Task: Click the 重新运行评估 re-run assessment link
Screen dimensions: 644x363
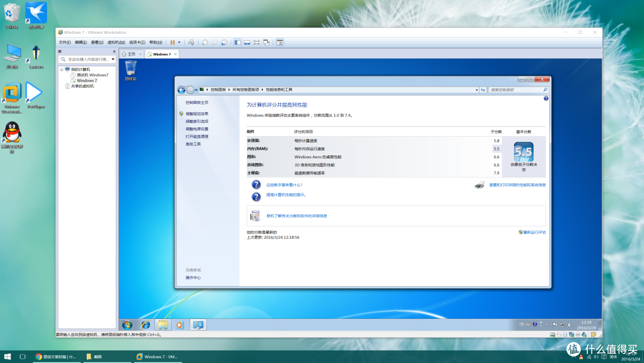Action: [x=534, y=232]
